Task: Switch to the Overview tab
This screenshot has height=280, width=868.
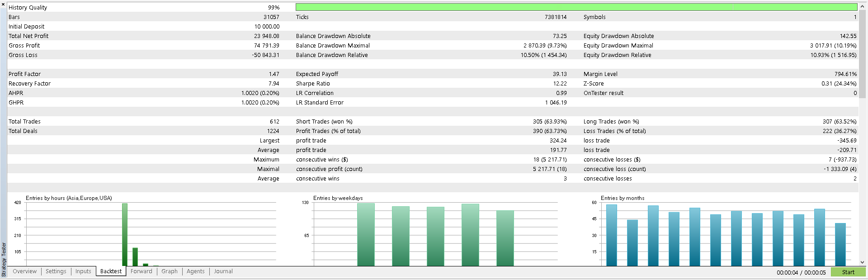Action: tap(24, 271)
